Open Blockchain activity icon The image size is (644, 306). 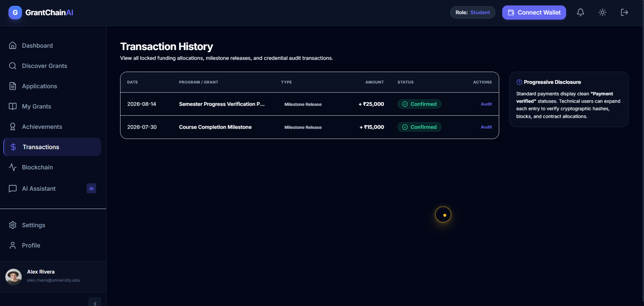(13, 167)
